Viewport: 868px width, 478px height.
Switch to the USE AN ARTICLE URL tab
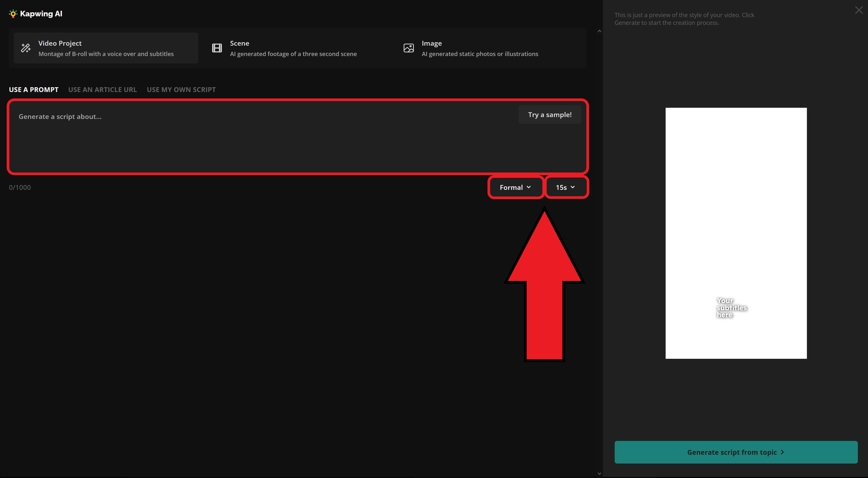pos(102,89)
